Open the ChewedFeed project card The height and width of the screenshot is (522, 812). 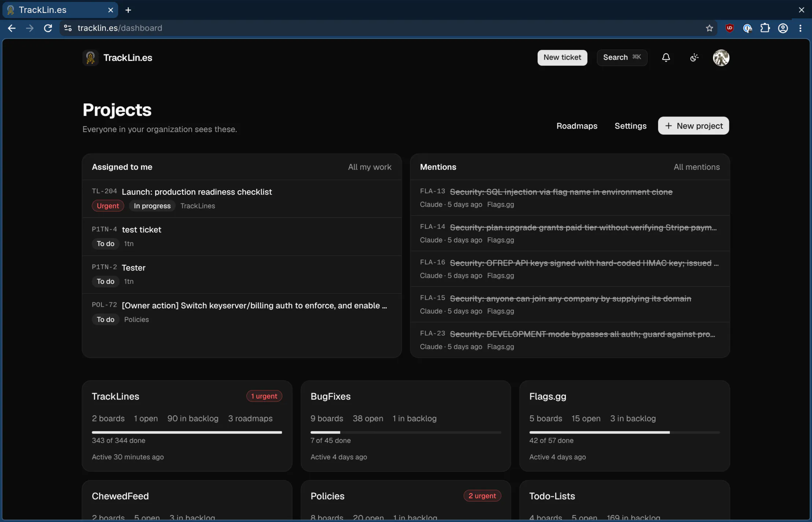click(187, 500)
